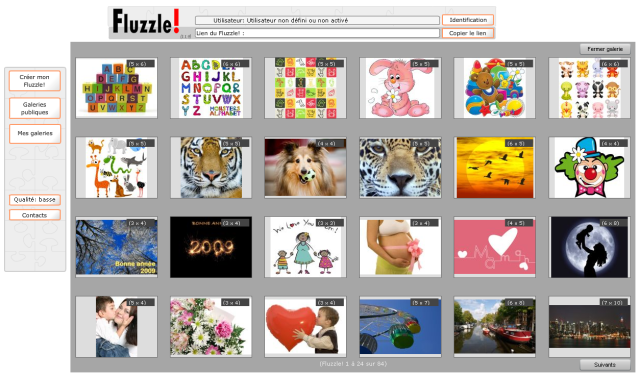Choose the tiger face puzzle

tap(211, 167)
